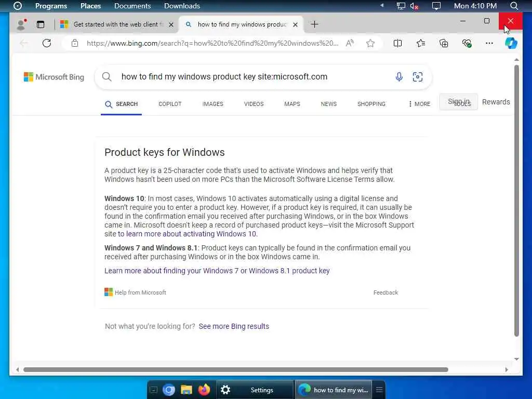Close the 'Get started with the web client' tab
Screen dimensions: 532x399
(171, 24)
